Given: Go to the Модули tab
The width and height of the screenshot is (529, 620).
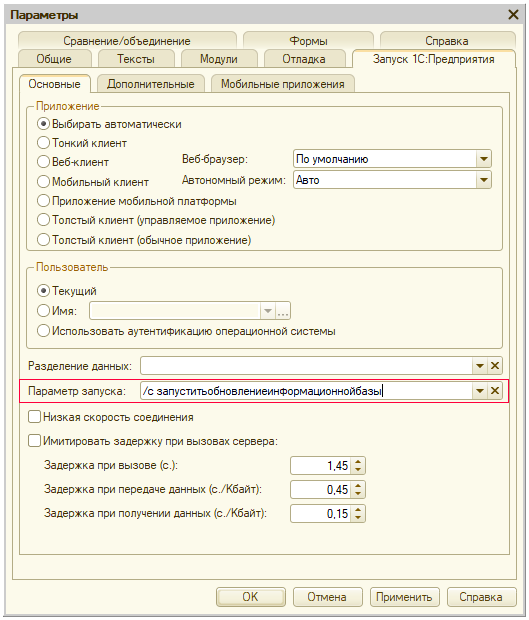Looking at the screenshot, I should 219,59.
